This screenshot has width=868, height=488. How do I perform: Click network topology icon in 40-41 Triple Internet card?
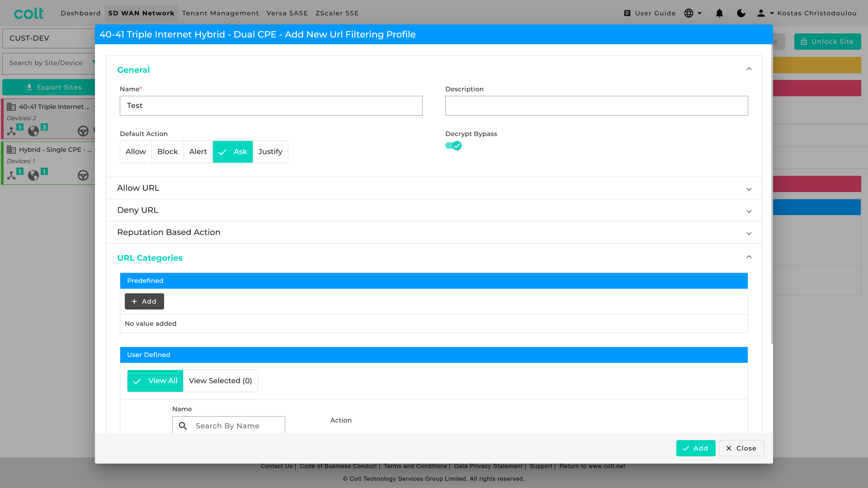12,131
